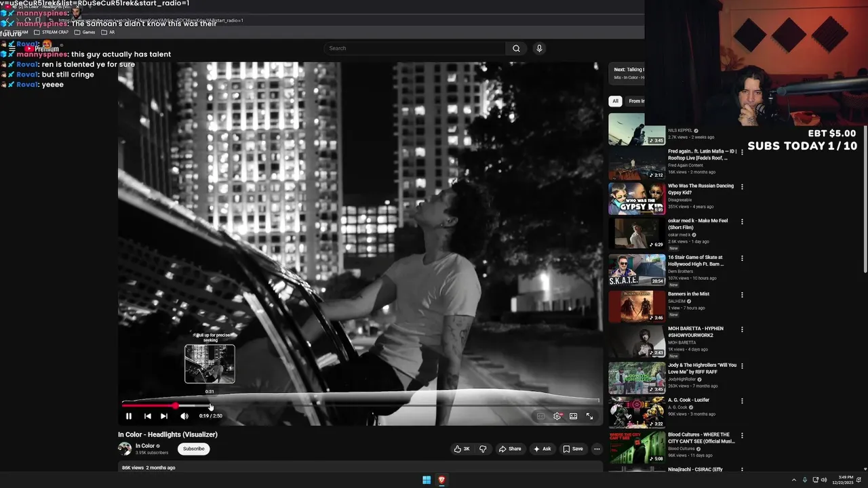Open Fred Again Content channel name
The height and width of the screenshot is (488, 868).
coord(686,165)
